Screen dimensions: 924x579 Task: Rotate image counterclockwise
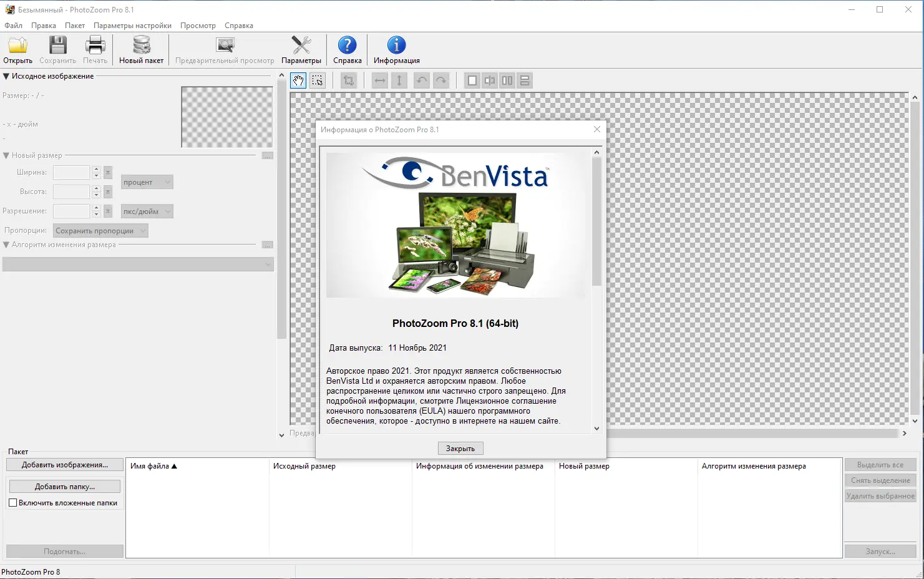(422, 80)
